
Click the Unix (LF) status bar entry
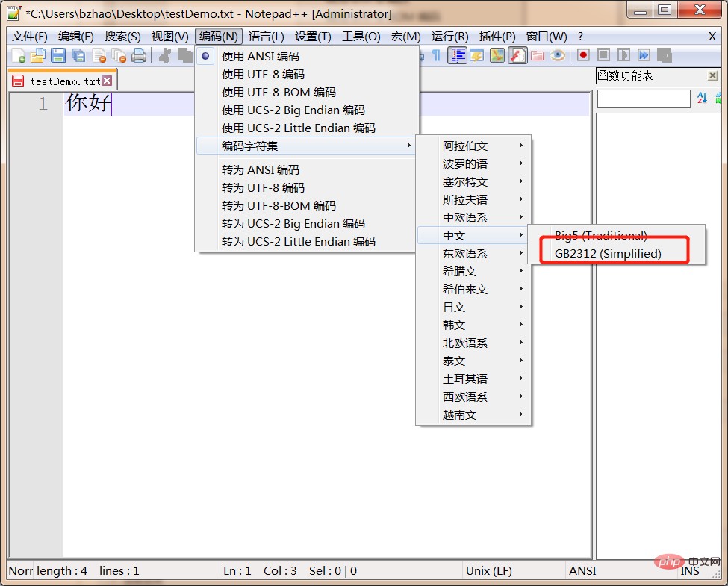click(489, 570)
